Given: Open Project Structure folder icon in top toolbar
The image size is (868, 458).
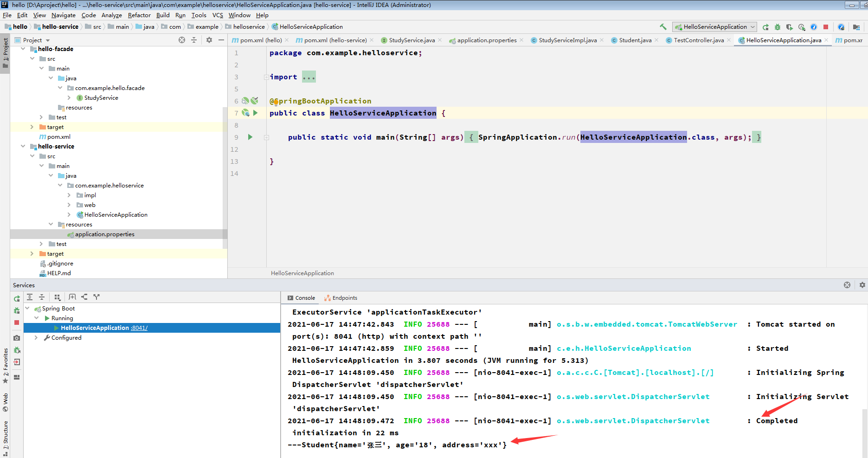Looking at the screenshot, I should point(856,27).
